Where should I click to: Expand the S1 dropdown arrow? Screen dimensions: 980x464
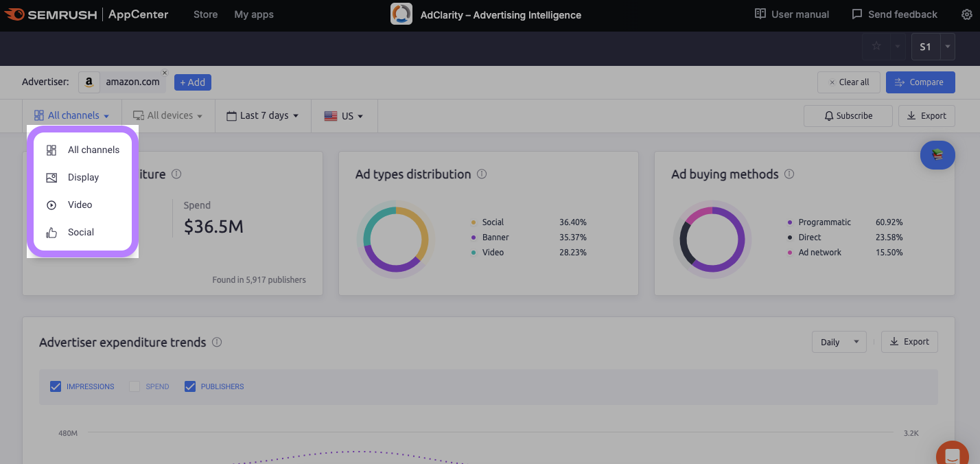tap(947, 47)
